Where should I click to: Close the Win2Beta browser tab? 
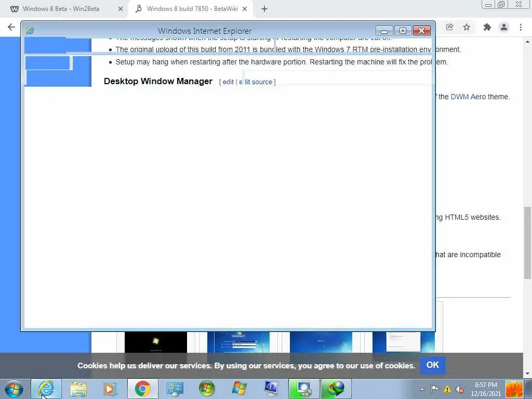[x=121, y=9]
